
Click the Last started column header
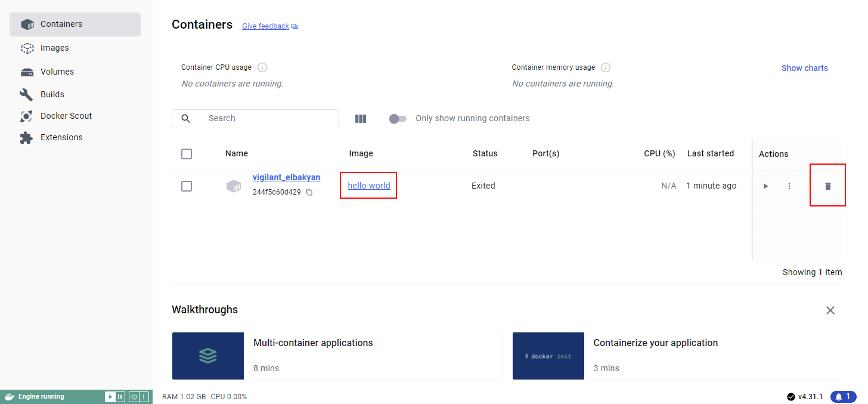711,153
